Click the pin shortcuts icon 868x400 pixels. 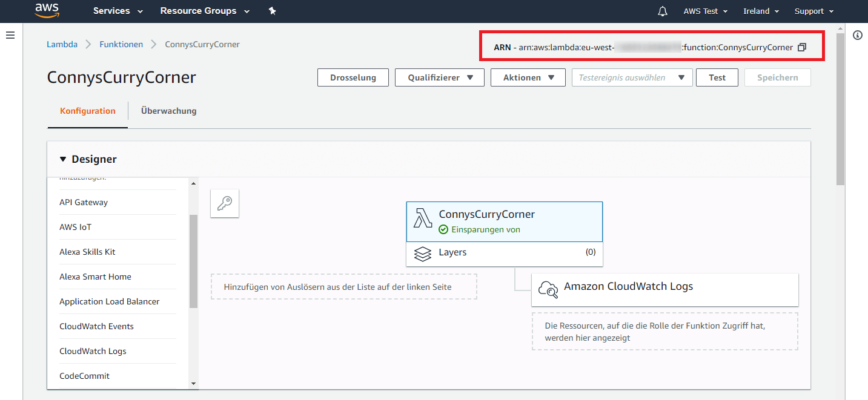coord(273,11)
